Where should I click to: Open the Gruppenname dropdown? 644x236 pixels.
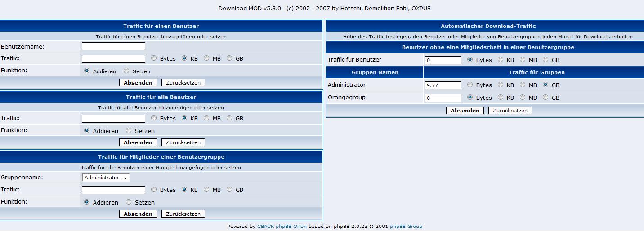click(x=106, y=178)
